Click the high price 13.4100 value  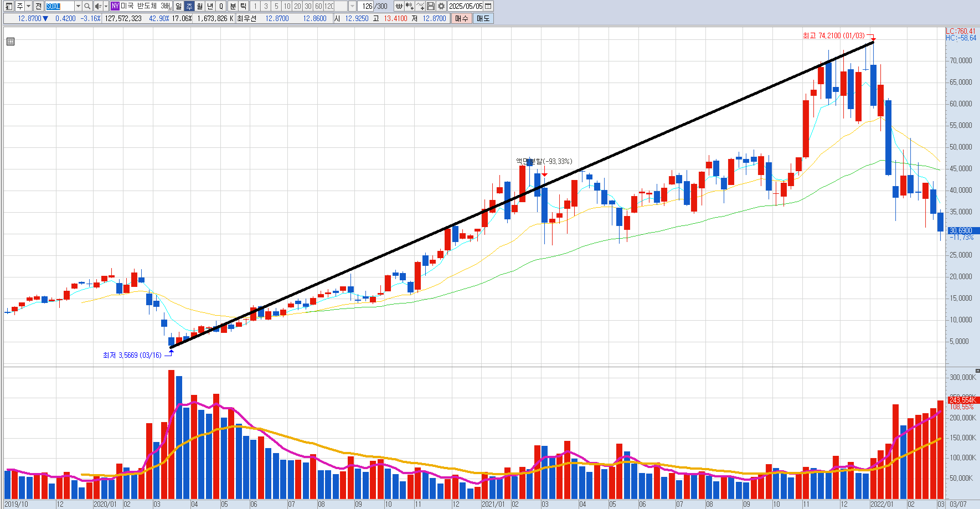pyautogui.click(x=395, y=18)
